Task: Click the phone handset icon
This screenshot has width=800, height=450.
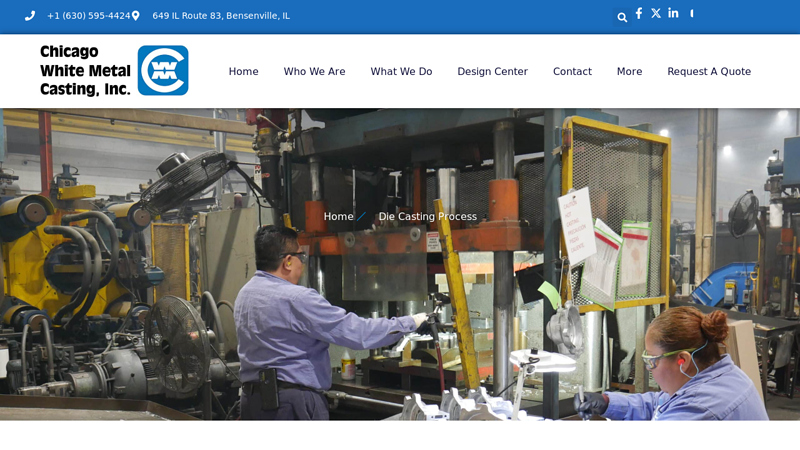Action: click(x=30, y=16)
